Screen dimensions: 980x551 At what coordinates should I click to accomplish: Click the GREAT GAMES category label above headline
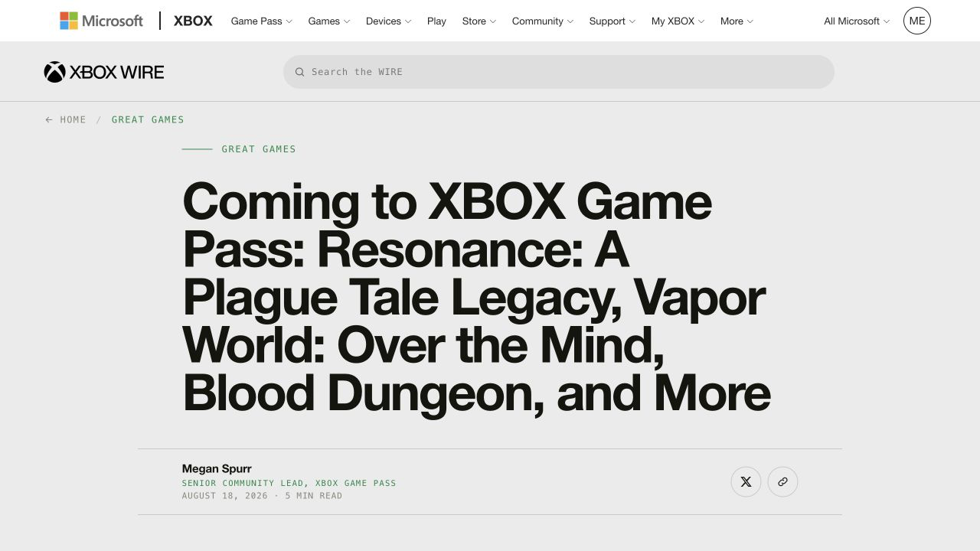point(259,149)
